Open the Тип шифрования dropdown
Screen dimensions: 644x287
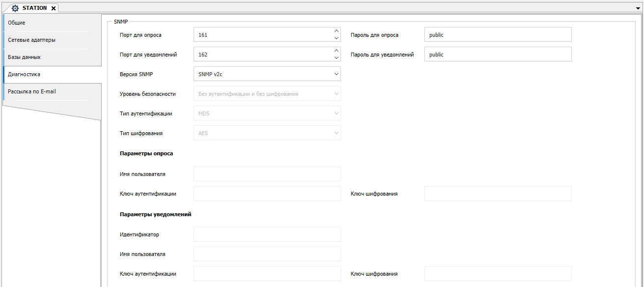[x=336, y=133]
